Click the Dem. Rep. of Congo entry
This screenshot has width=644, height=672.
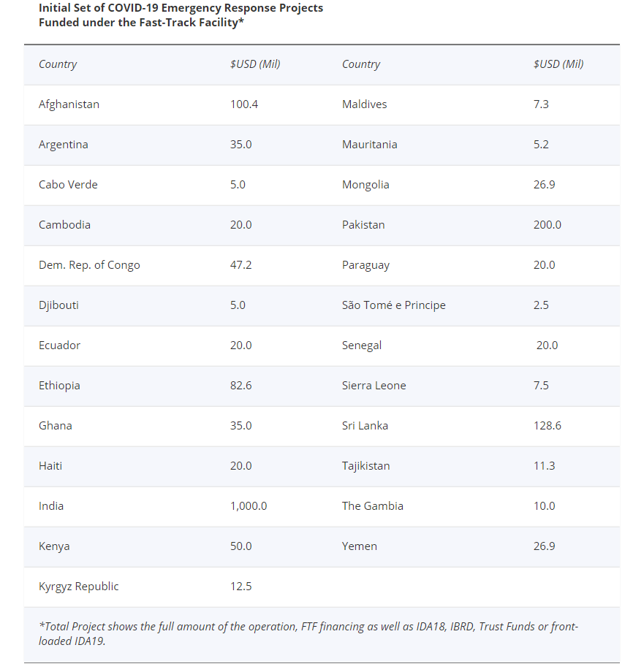click(x=89, y=265)
